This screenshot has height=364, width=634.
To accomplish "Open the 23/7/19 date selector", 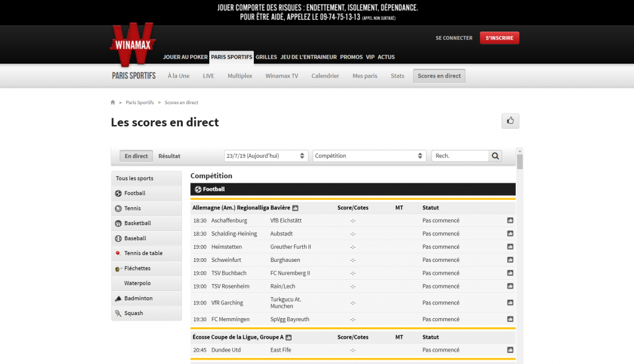I will 266,155.
